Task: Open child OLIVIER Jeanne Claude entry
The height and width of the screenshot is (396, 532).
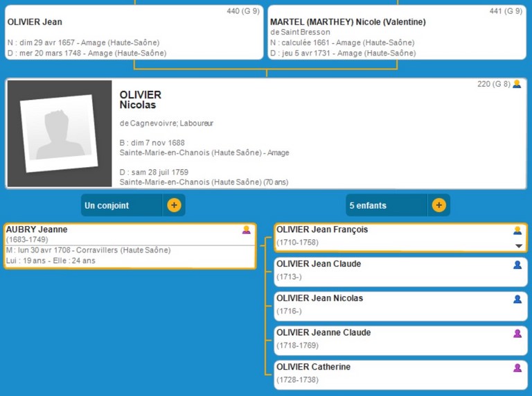Action: [323, 333]
